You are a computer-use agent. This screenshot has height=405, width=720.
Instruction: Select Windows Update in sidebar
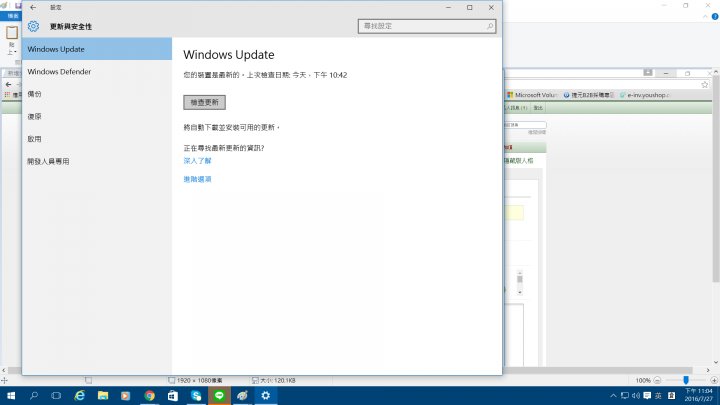(x=97, y=49)
